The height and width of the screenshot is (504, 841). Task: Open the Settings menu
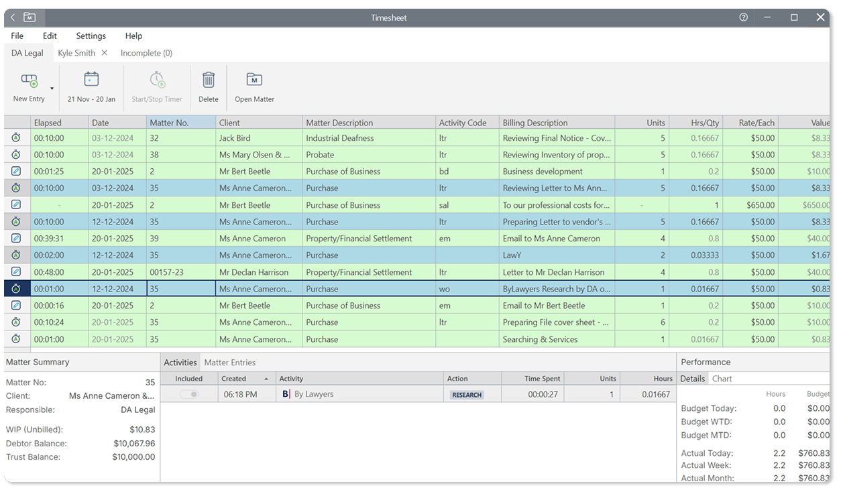[x=91, y=36]
